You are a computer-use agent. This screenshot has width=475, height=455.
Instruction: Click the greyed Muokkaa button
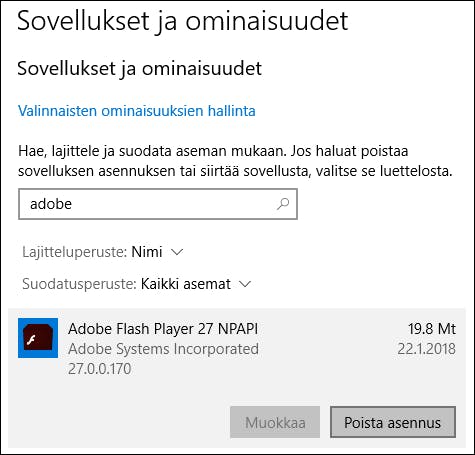click(275, 422)
